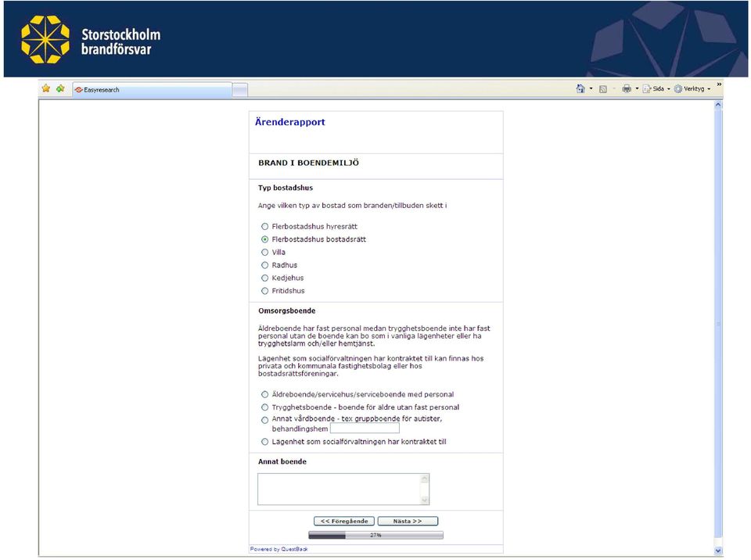Click the Add to Favorites icon
Image resolution: width=751 pixels, height=560 pixels.
click(x=60, y=88)
